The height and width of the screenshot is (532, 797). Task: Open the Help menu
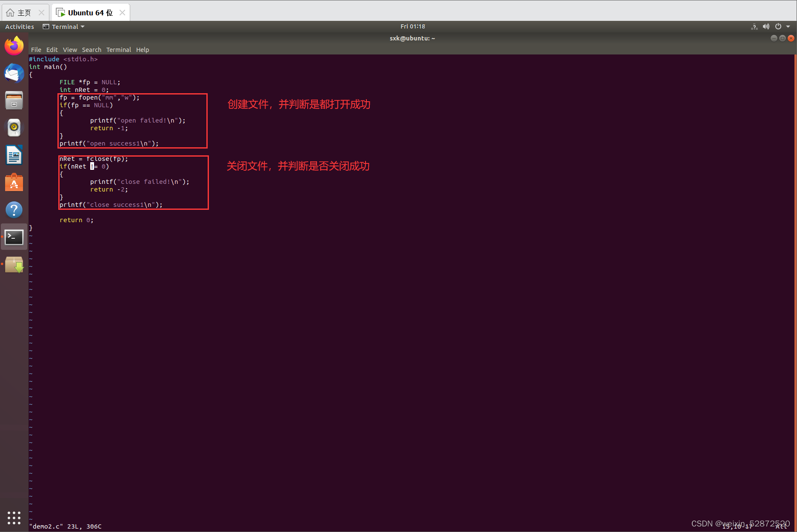(x=143, y=50)
